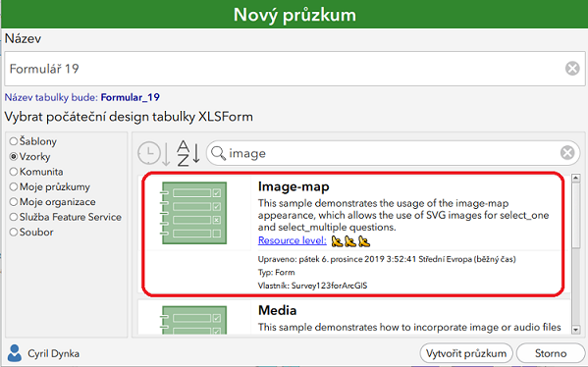Clear the 'image' search text
This screenshot has width=588, height=367.
[x=567, y=153]
